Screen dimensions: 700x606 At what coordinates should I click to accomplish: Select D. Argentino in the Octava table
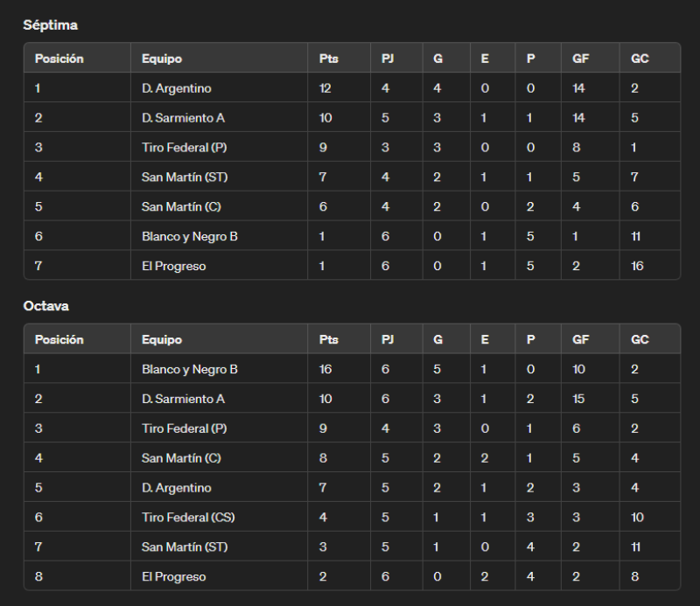(177, 488)
